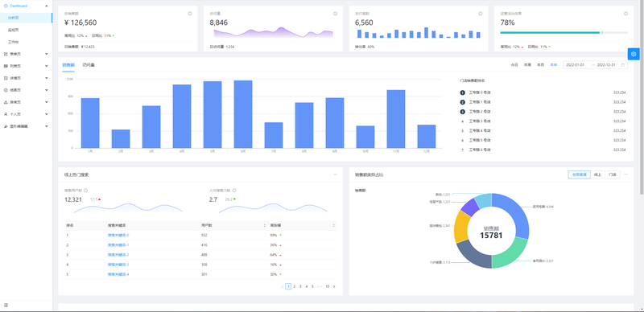
Task: Filter the chart by 本年 (this year)
Action: pos(554,65)
